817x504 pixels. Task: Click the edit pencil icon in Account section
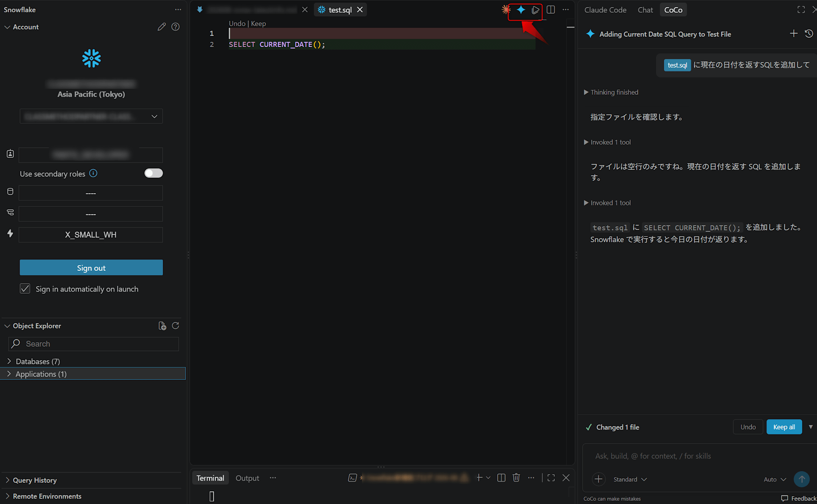coord(162,27)
